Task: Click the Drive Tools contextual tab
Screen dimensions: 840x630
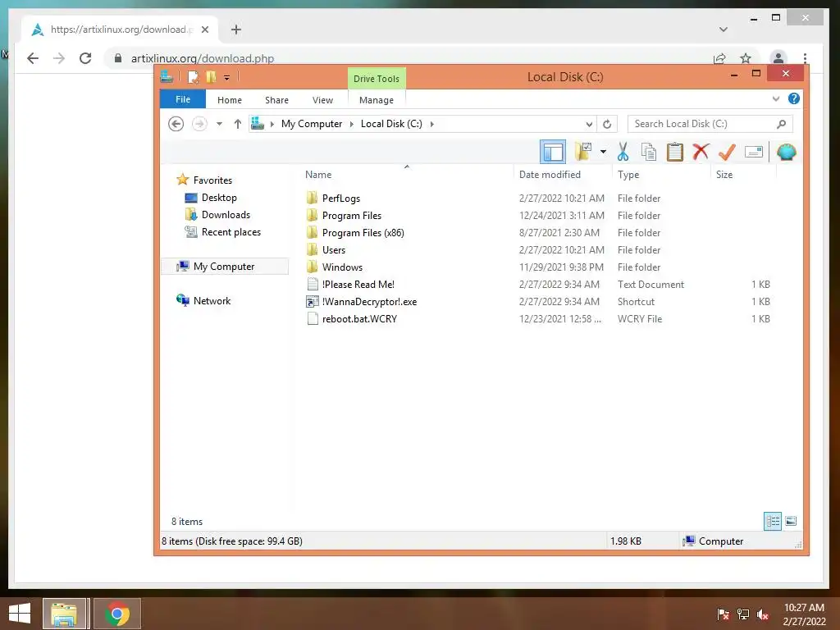Action: pyautogui.click(x=376, y=79)
